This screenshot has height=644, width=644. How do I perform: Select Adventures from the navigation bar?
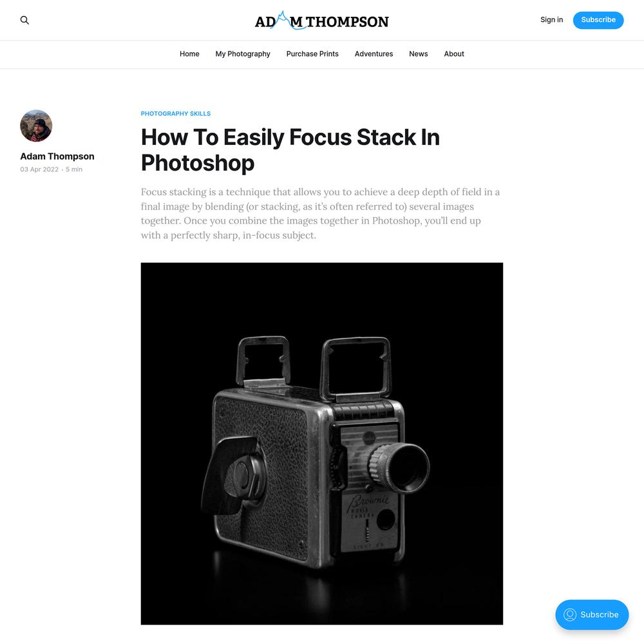click(374, 54)
